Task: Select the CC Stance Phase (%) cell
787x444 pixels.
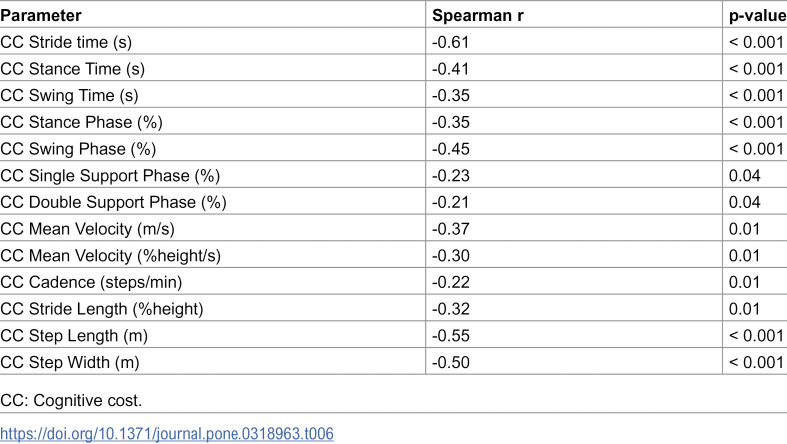Action: click(x=213, y=121)
